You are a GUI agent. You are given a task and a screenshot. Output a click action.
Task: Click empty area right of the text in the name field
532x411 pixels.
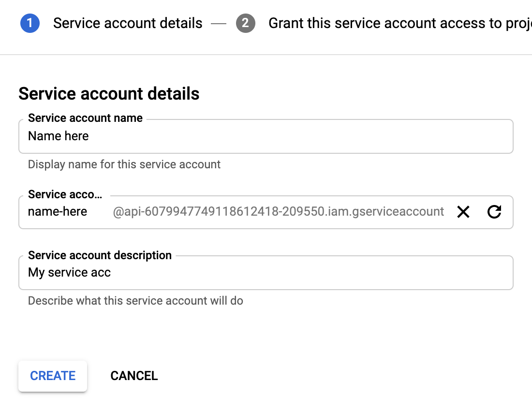[300, 136]
